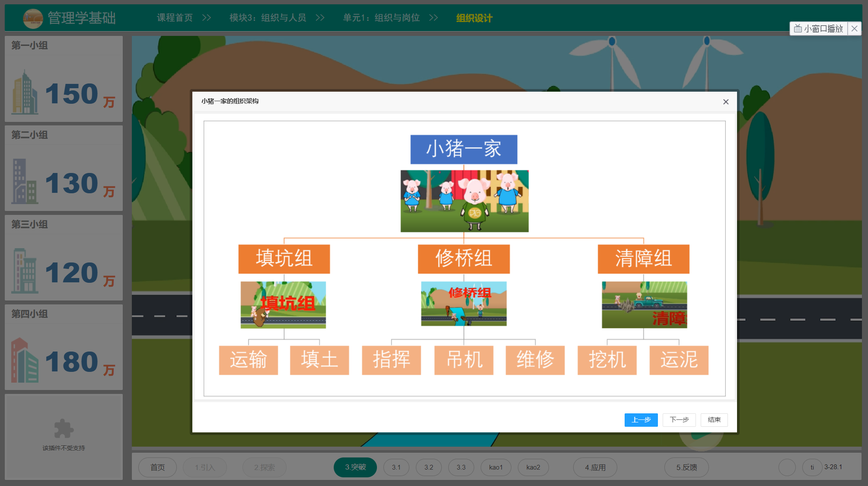The width and height of the screenshot is (868, 486).
Task: Open the 修桥组 video thumbnail
Action: [x=463, y=304]
